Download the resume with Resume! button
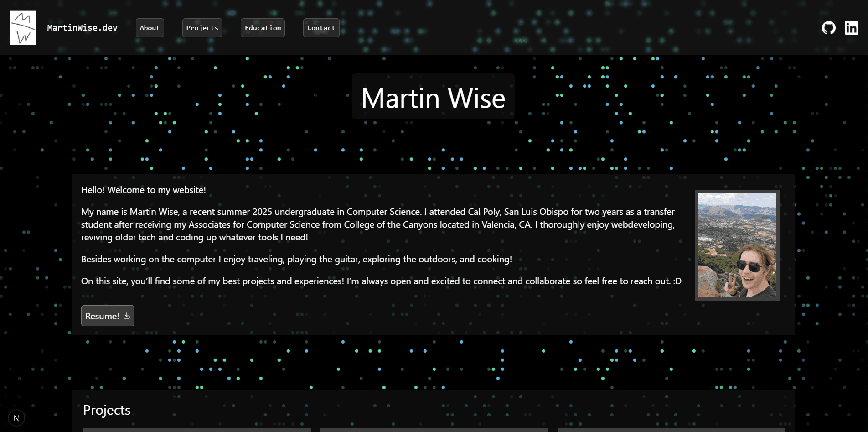868x432 pixels. (103, 316)
